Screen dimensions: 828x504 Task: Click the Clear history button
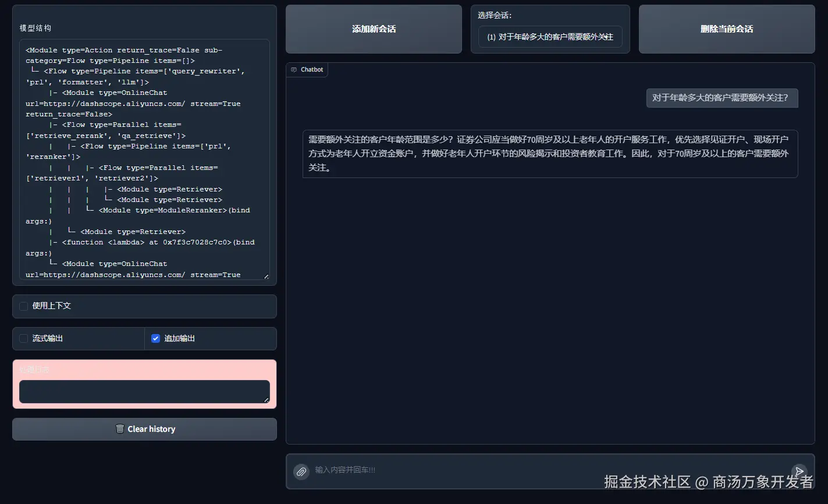pyautogui.click(x=144, y=429)
